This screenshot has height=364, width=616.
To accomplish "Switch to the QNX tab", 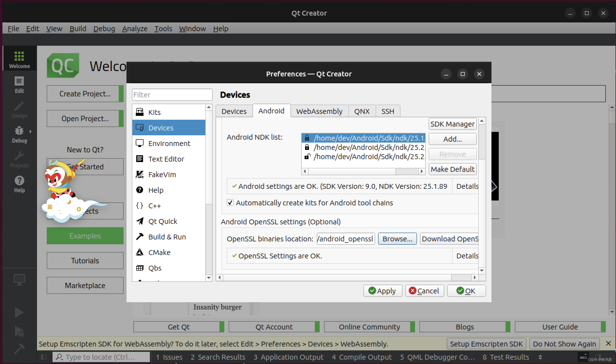I will coord(362,111).
